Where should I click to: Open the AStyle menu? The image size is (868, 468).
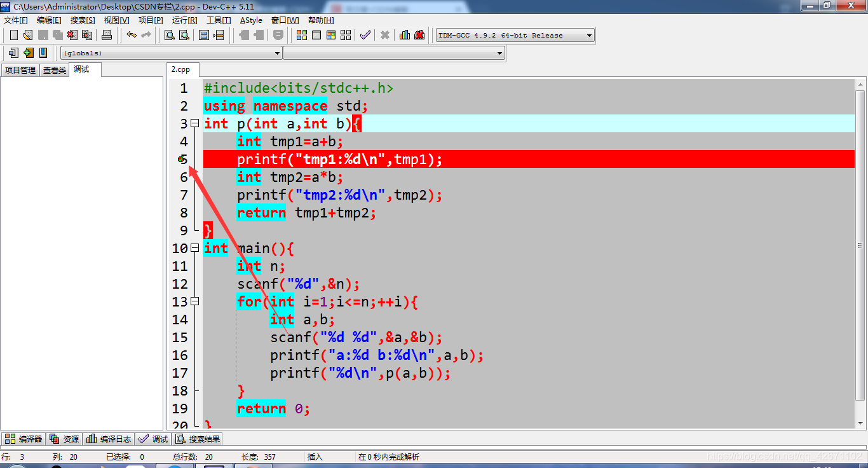pos(251,20)
